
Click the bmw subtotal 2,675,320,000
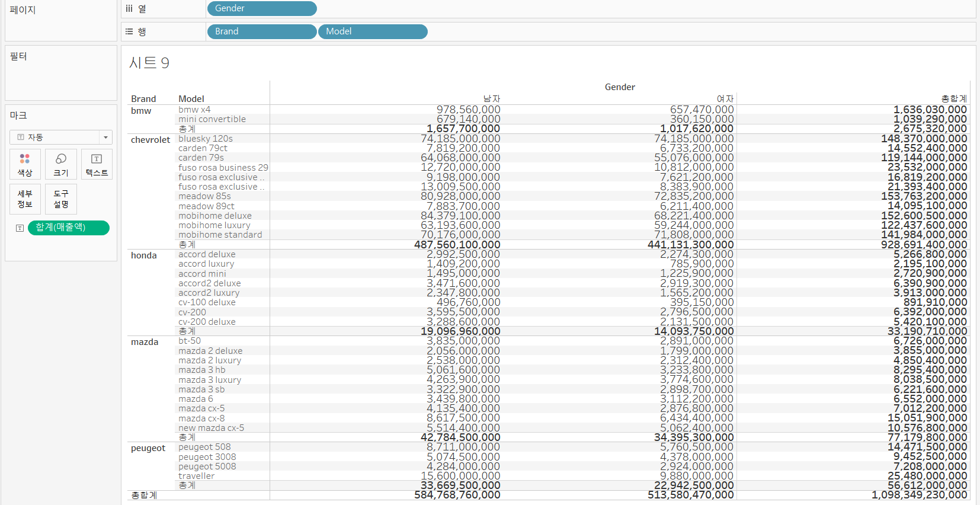click(x=930, y=129)
